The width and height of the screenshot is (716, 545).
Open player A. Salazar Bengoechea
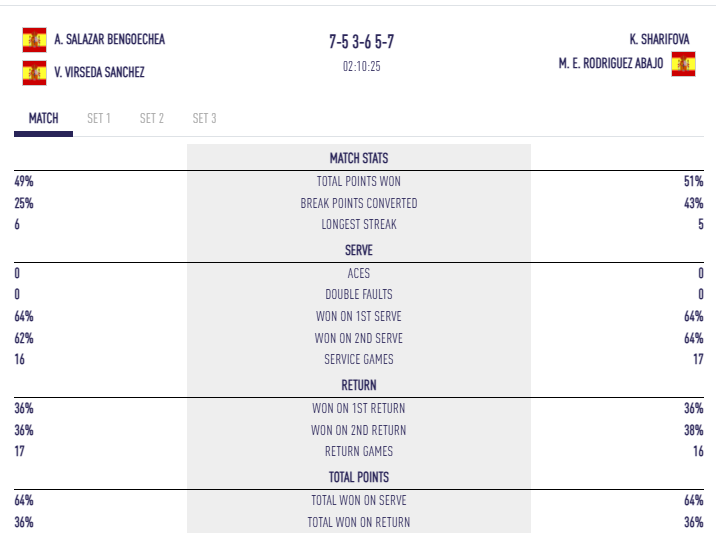pos(109,39)
